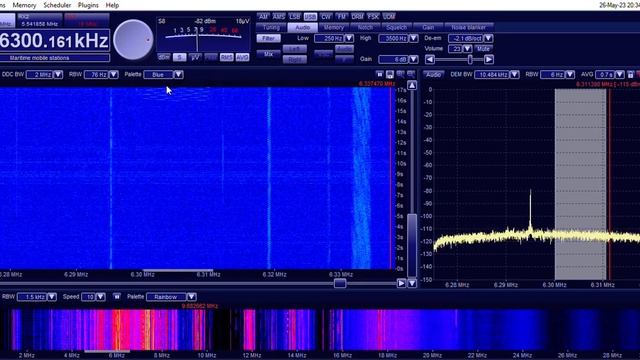This screenshot has height=360, width=640.
Task: Open the Memory menu
Action: pos(24,5)
